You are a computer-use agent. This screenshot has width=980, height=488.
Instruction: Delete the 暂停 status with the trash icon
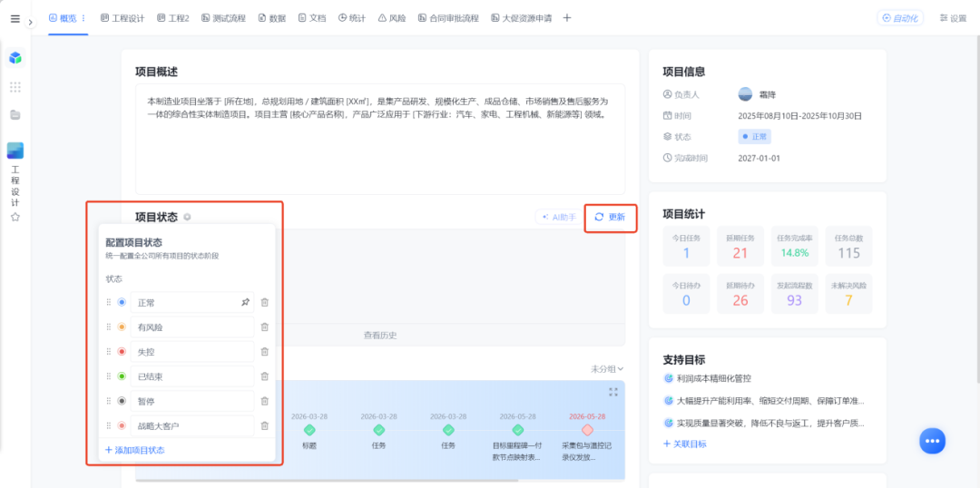[264, 401]
